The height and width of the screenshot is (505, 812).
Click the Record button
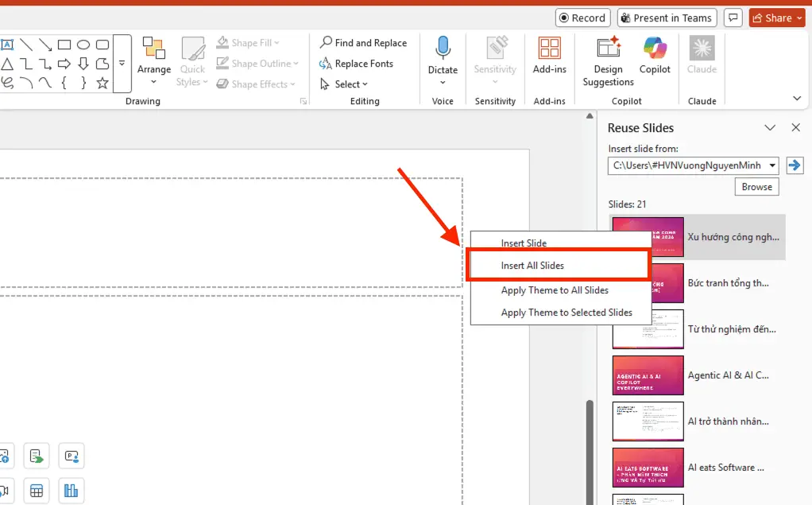[x=582, y=17]
